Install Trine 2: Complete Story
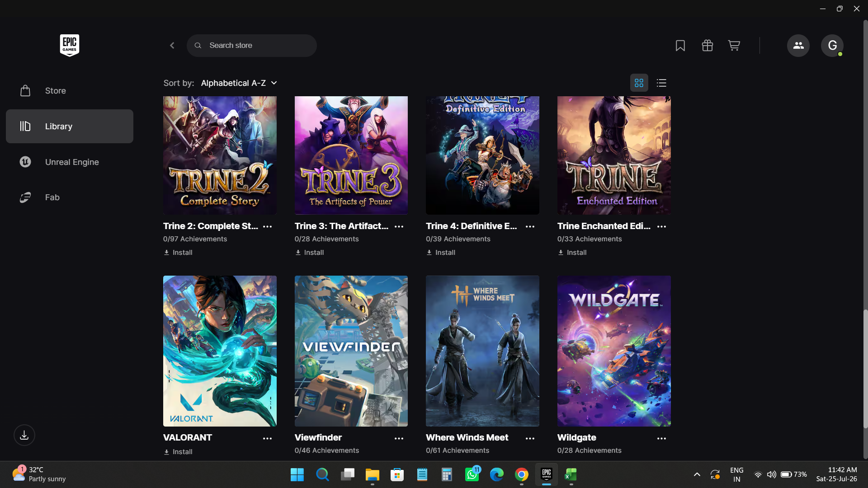868x488 pixels. (x=178, y=253)
